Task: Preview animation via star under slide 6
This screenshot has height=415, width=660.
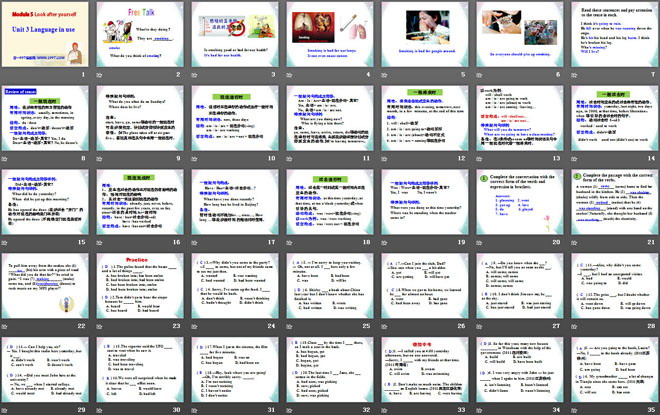Action: click(x=479, y=75)
